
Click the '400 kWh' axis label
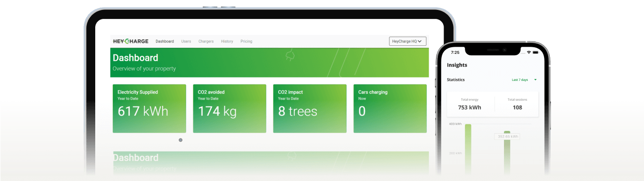(455, 124)
